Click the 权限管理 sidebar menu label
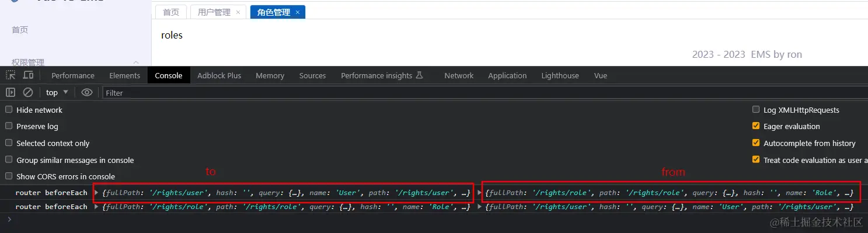The image size is (868, 233). pos(28,62)
